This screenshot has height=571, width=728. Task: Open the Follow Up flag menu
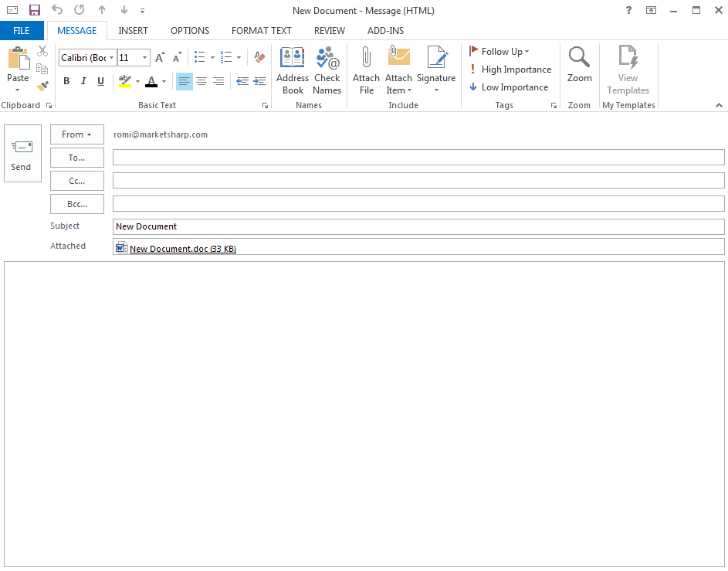point(499,52)
